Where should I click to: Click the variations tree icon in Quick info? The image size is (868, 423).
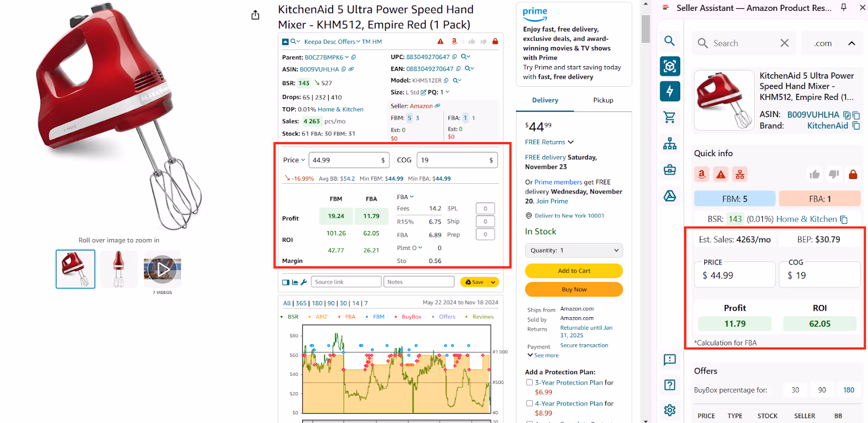click(740, 174)
